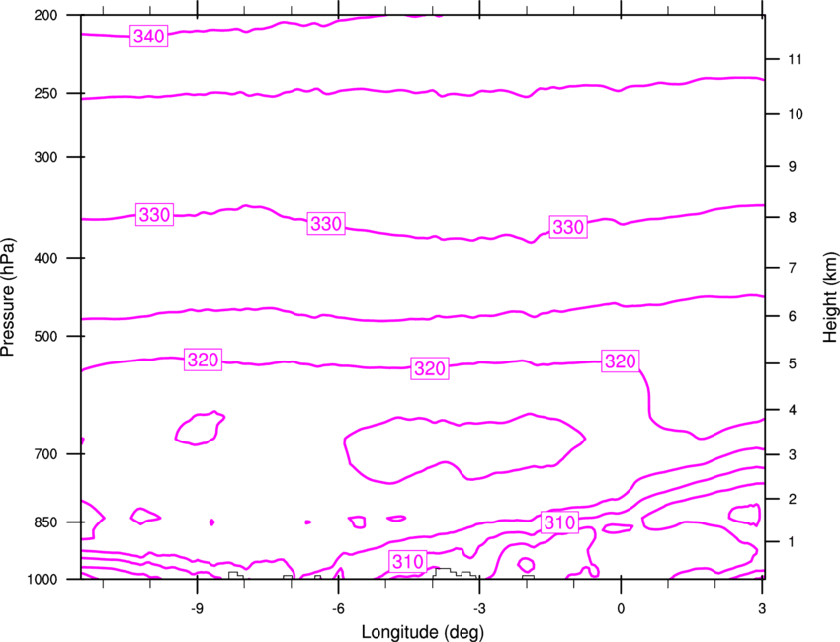Screen dimensions: 840x642
Task: Click the 6 km height tick label
Action: [x=792, y=316]
